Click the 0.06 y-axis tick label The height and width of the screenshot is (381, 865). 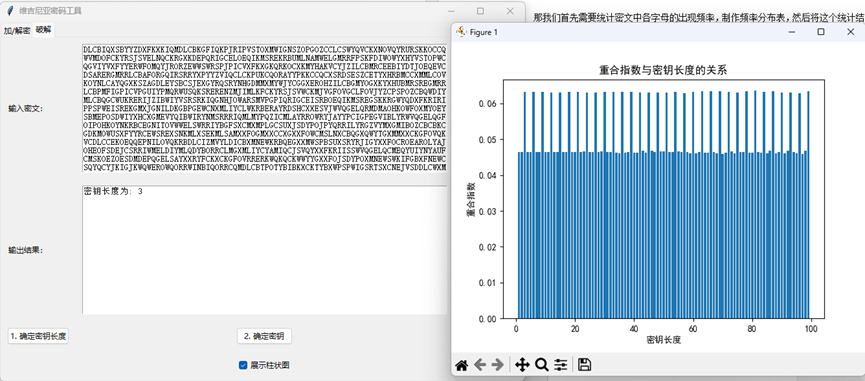point(489,104)
